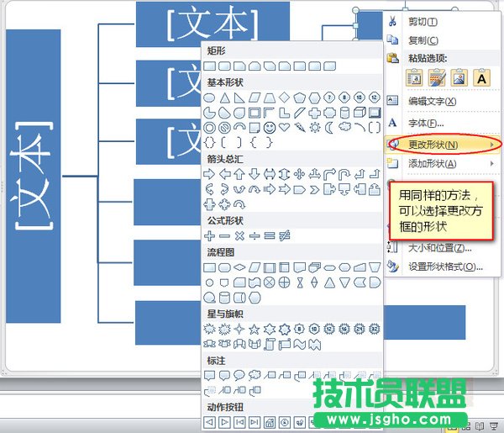Screen dimensions: 504x433
Task: Choose the up arrow shape
Action: click(x=239, y=174)
